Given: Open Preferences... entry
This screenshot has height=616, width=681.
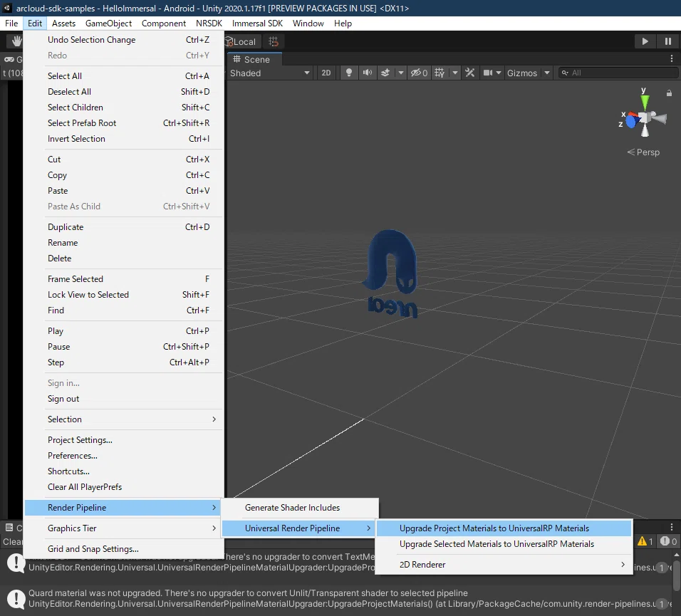Looking at the screenshot, I should coord(124,455).
